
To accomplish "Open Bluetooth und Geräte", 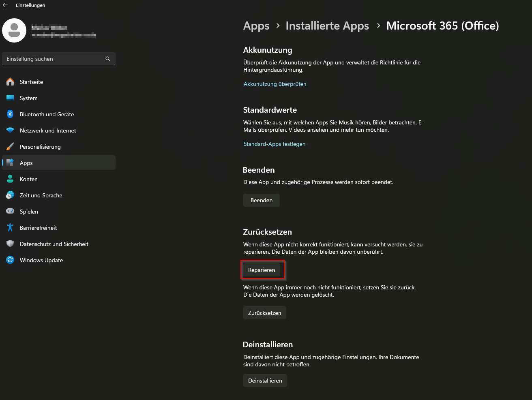I will click(59, 114).
